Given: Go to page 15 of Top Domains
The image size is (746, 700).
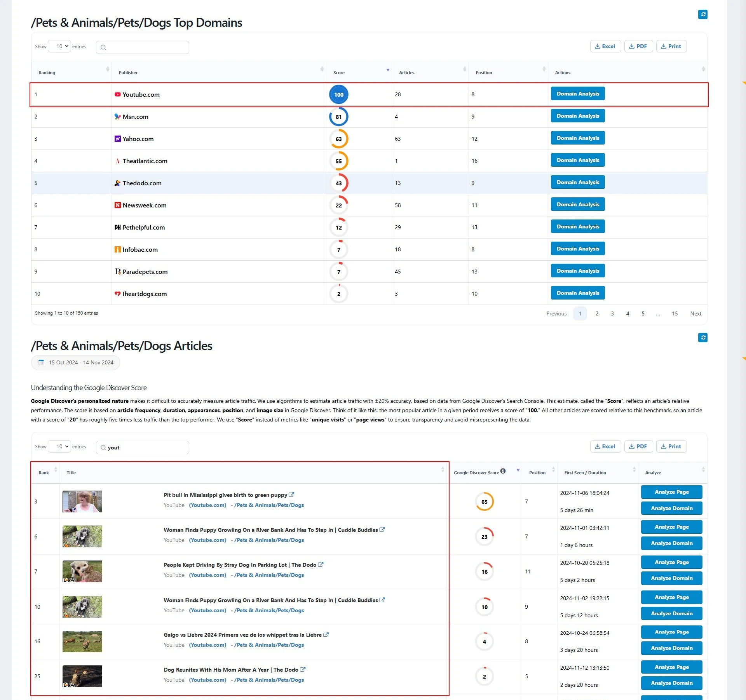Looking at the screenshot, I should point(675,313).
